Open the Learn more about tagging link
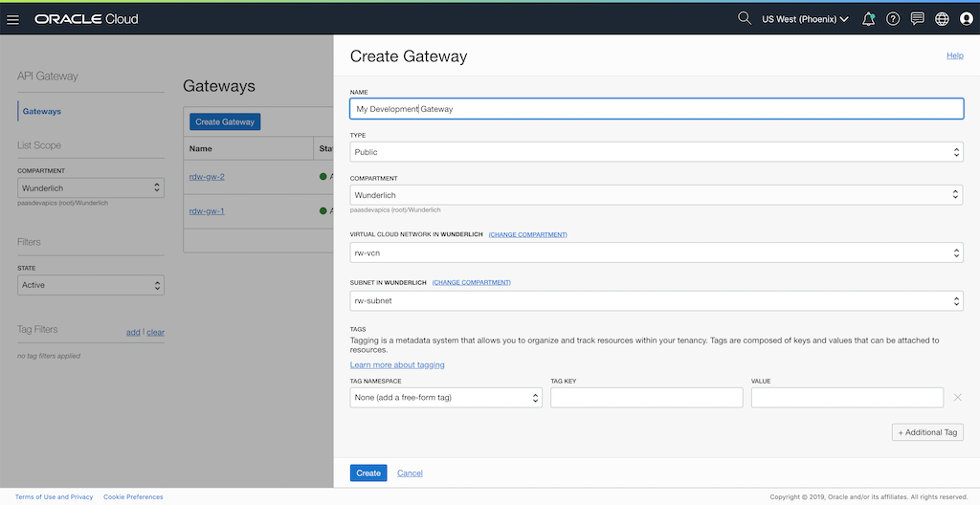The height and width of the screenshot is (505, 980). (x=397, y=365)
